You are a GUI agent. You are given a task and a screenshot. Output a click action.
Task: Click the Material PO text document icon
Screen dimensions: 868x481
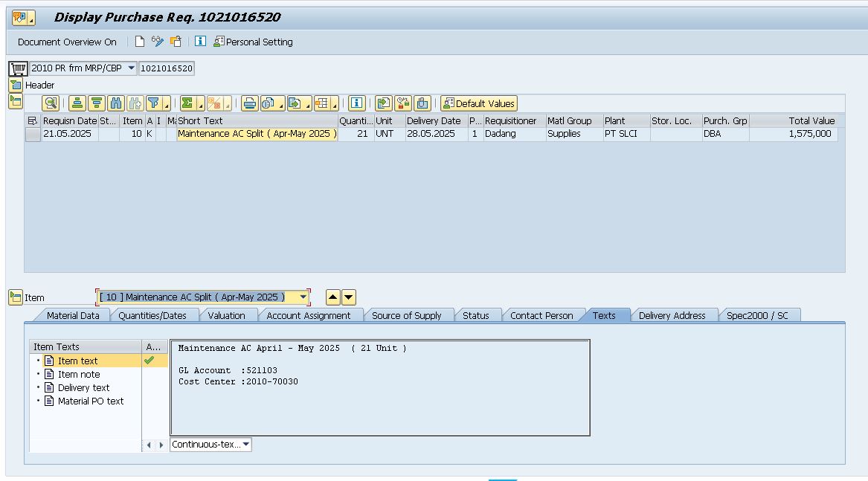[x=49, y=401]
